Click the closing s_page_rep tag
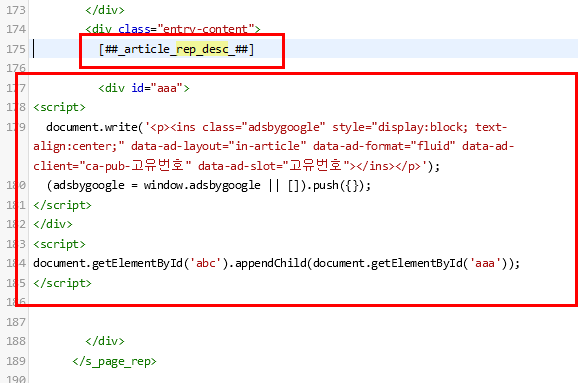578x383 pixels. [115, 361]
